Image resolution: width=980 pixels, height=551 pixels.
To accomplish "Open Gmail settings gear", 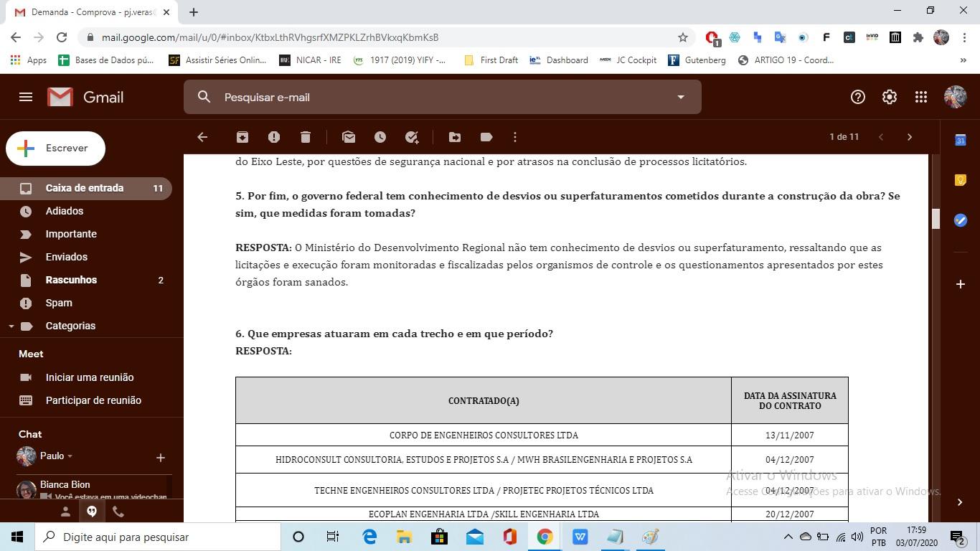I will 890,97.
